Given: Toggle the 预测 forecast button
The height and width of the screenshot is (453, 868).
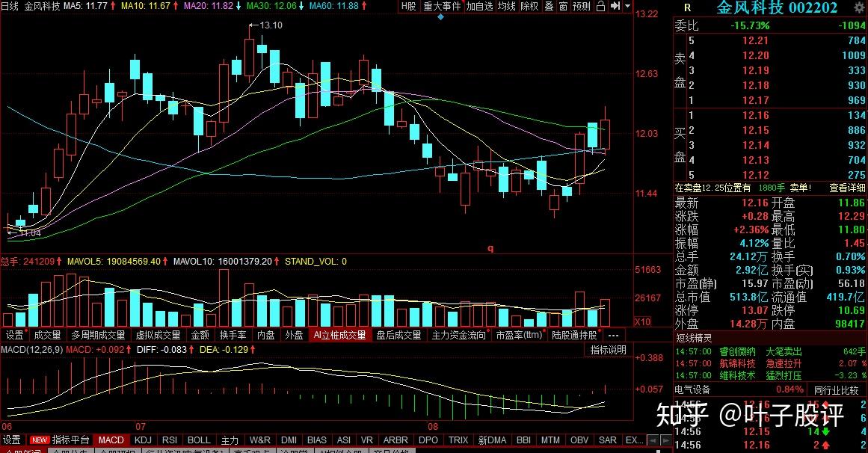Looking at the screenshot, I should pyautogui.click(x=581, y=6).
